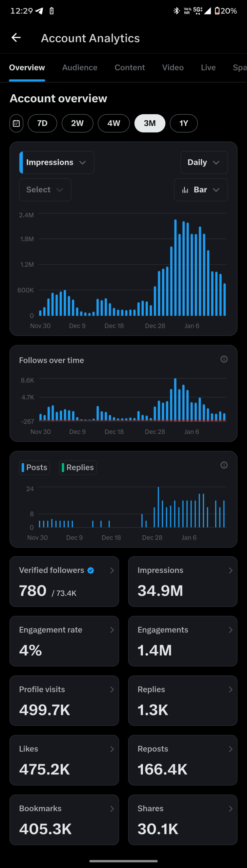Tap info icon on Posts Replies chart
The width and height of the screenshot is (247, 868).
click(x=224, y=465)
